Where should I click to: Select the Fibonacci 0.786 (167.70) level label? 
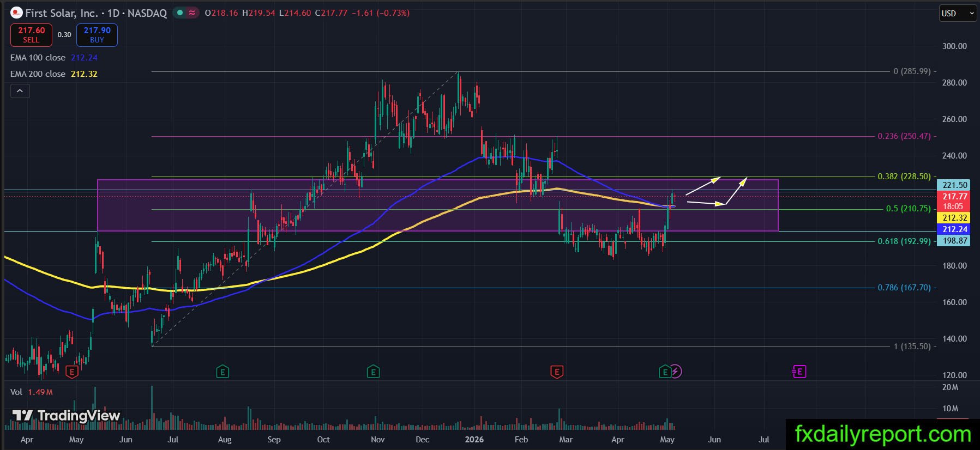click(904, 288)
